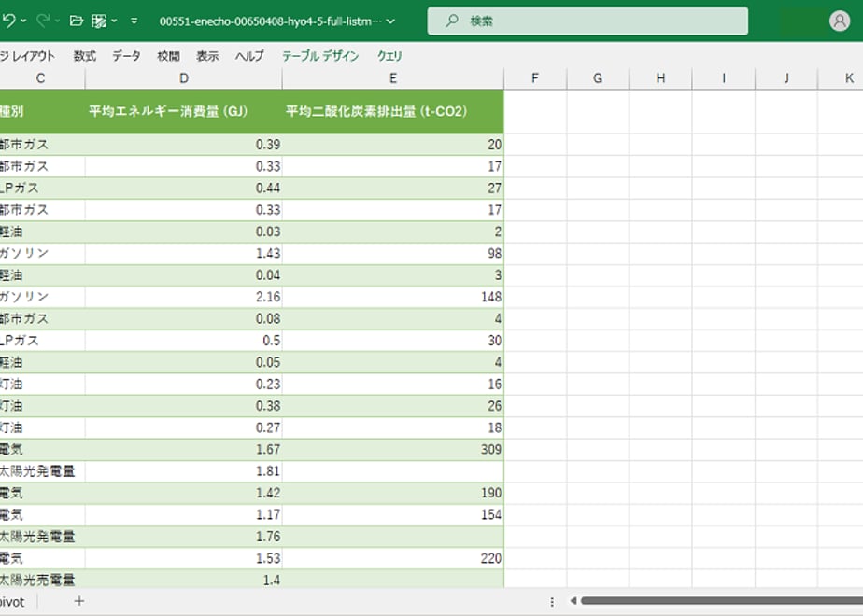Select the cell with value 190
The image size is (863, 616).
coord(393,493)
